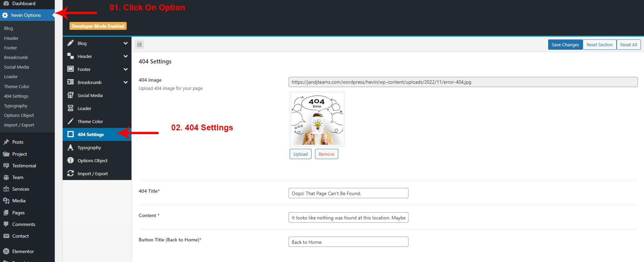Click the Typography letter icon
644x262 pixels.
coord(71,147)
